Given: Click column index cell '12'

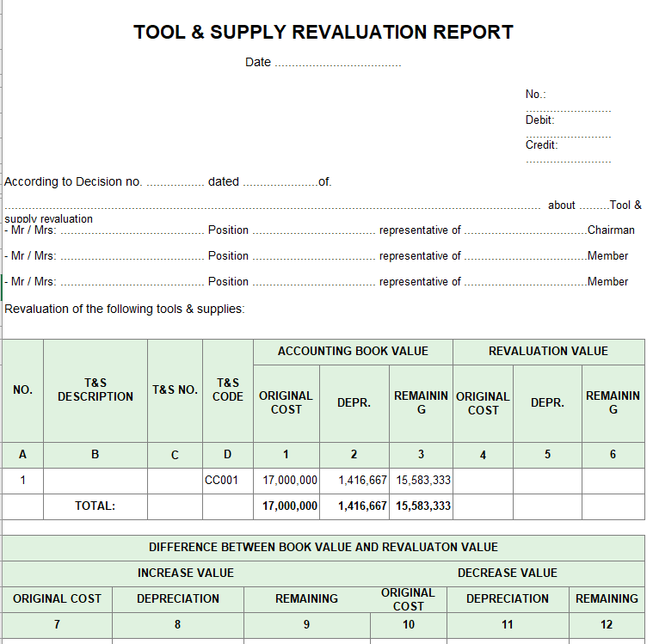Looking at the screenshot, I should pyautogui.click(x=607, y=625).
